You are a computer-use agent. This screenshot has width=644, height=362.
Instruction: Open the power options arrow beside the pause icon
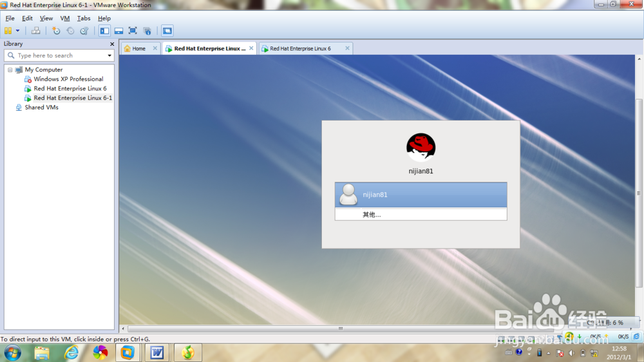(17, 31)
